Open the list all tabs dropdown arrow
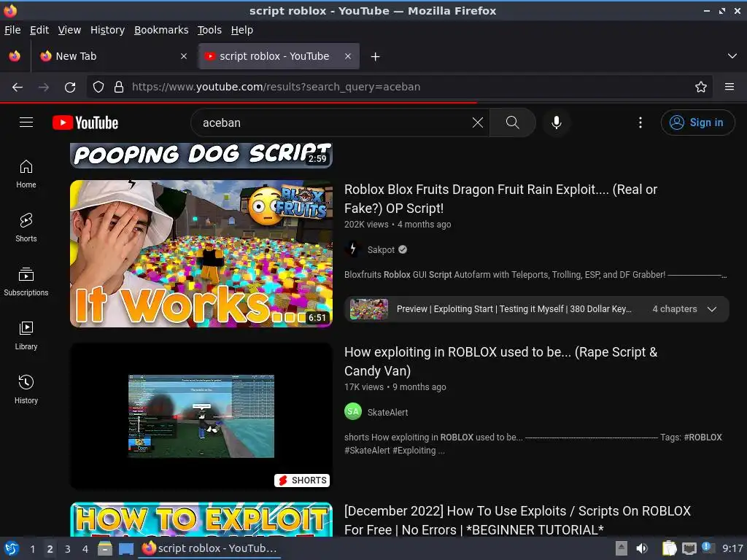Image resolution: width=747 pixels, height=560 pixels. click(x=732, y=56)
